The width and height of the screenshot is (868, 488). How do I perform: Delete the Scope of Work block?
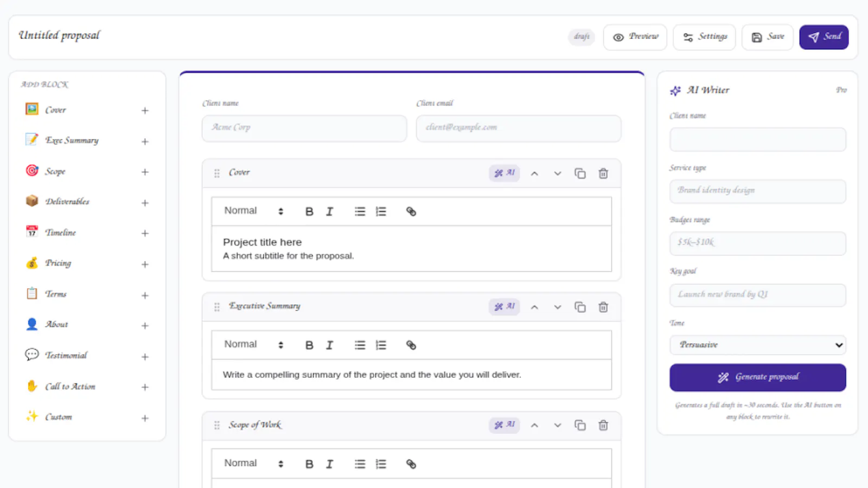603,425
